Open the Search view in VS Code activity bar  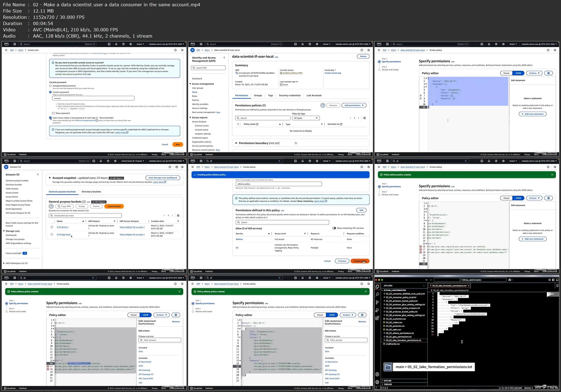click(x=377, y=294)
